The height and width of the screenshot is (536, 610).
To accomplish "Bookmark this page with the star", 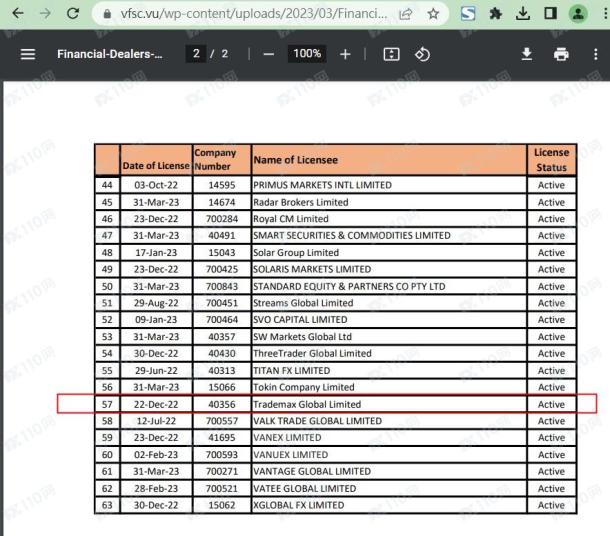I will tap(433, 14).
